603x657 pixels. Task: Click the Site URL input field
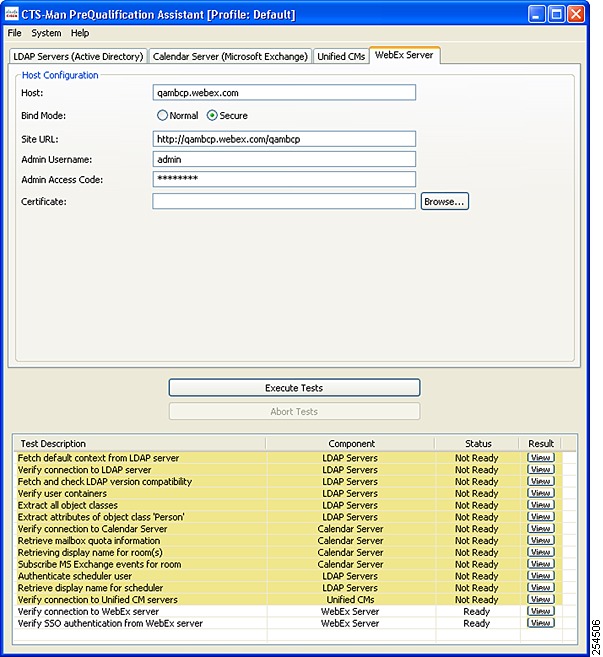coord(284,139)
